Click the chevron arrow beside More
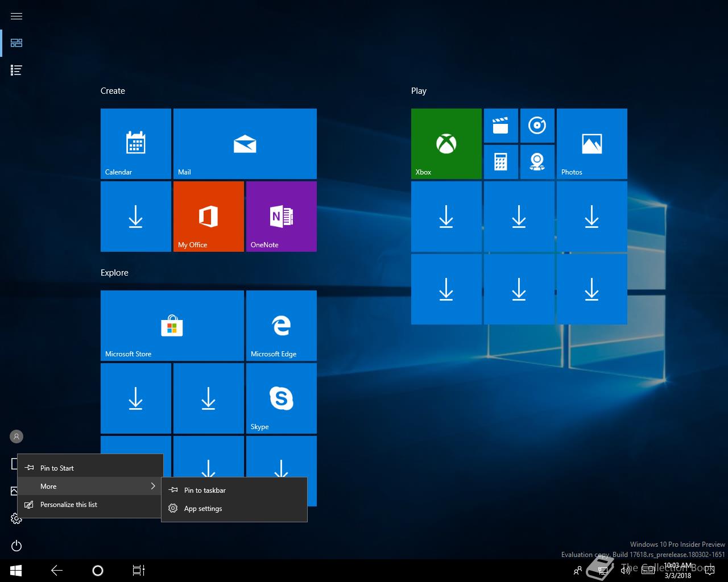728x582 pixels. coord(152,487)
